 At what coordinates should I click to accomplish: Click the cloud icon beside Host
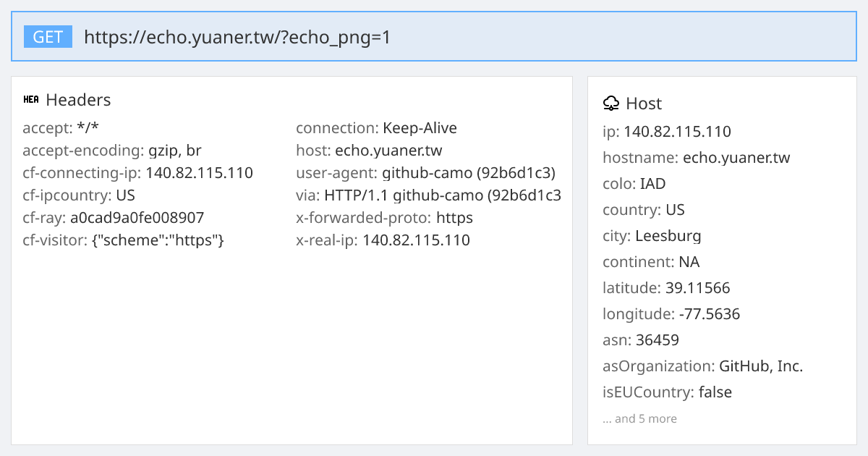point(611,104)
